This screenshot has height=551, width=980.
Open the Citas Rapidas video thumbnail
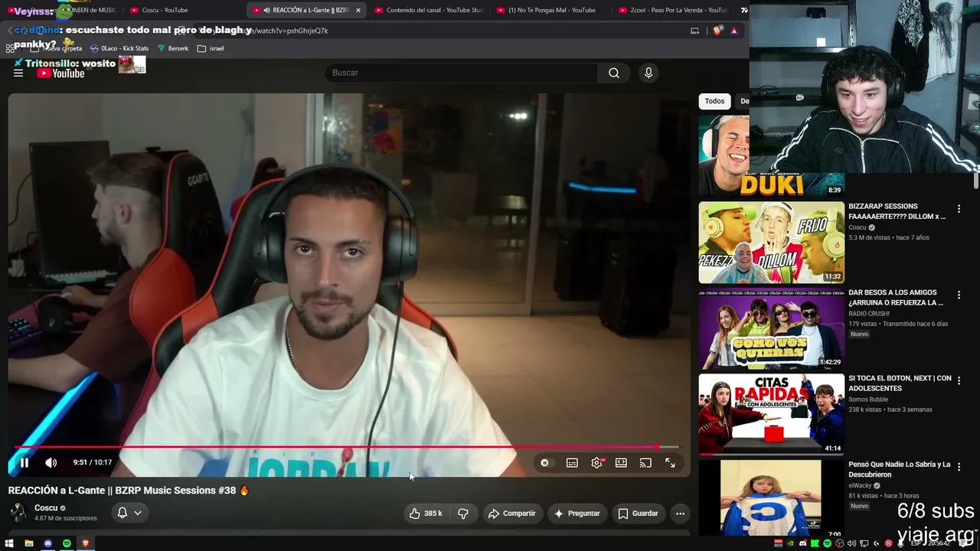click(x=771, y=414)
